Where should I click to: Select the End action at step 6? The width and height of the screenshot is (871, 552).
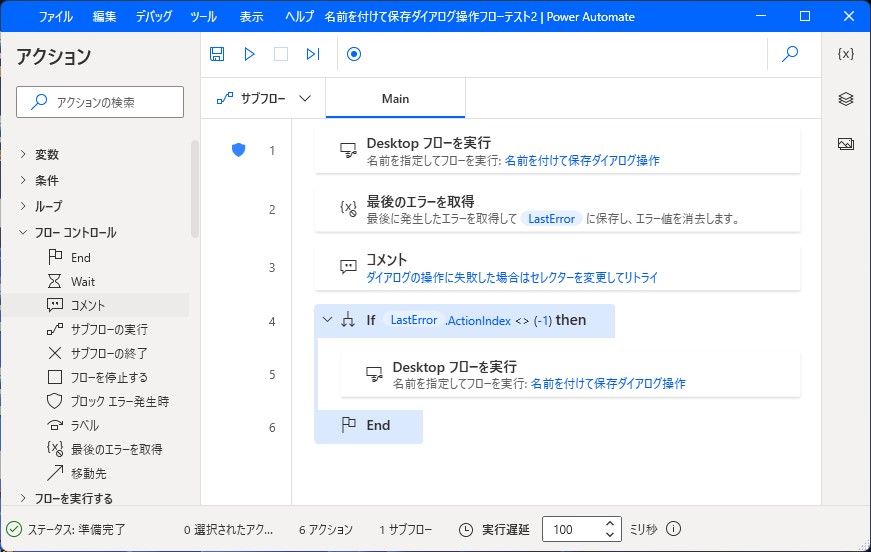(x=368, y=426)
